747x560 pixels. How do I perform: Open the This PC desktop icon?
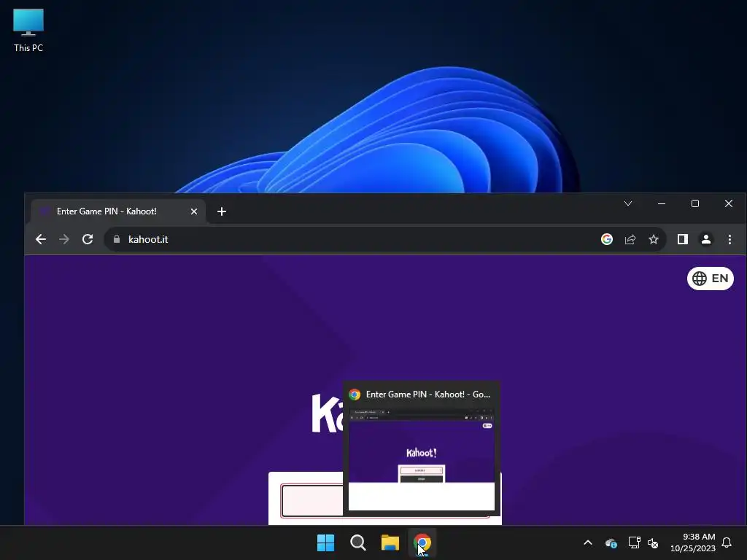[x=28, y=31]
